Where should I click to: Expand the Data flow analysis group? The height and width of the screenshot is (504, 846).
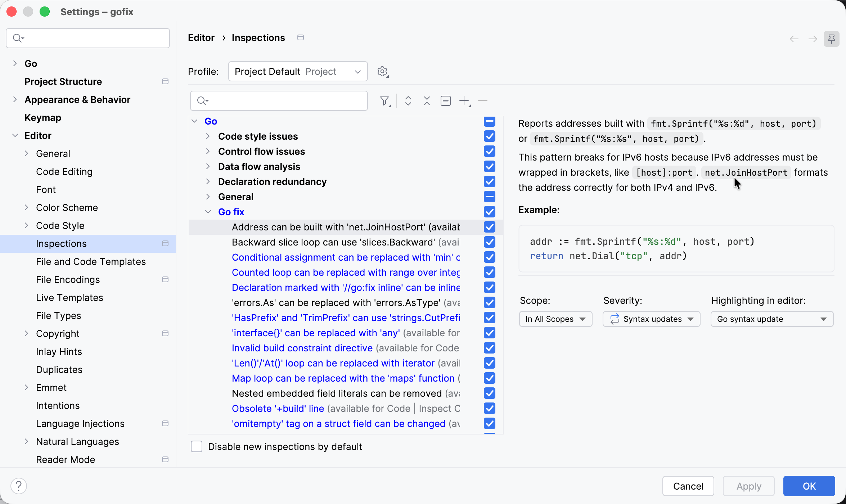point(208,167)
